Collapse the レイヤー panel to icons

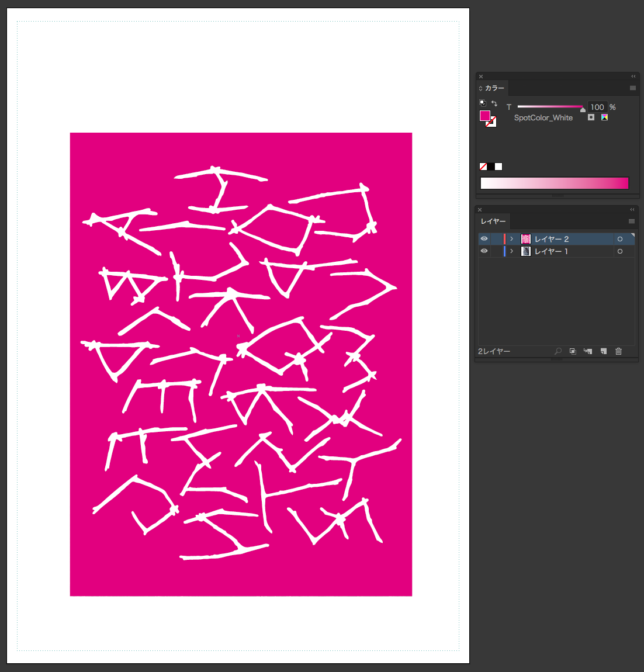click(632, 210)
